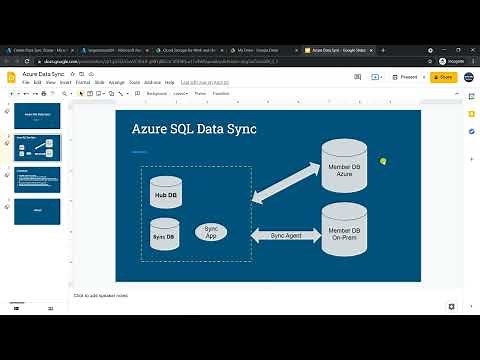The height and width of the screenshot is (360, 480).
Task: Select the second slide thumbnail with diagram
Action: point(37,148)
